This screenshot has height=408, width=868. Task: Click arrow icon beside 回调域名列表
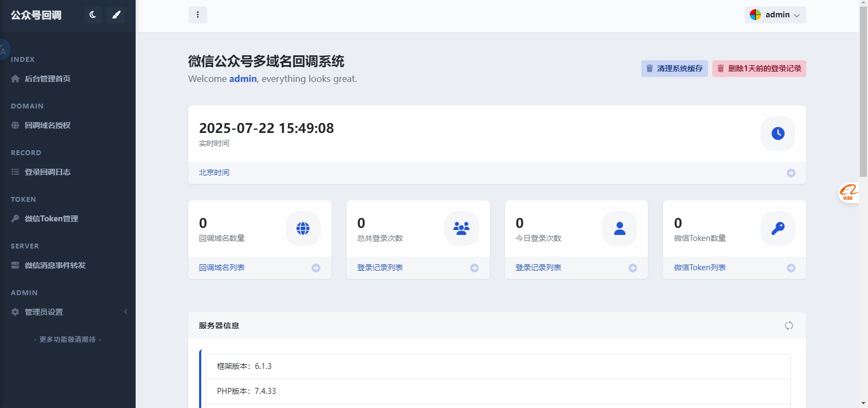click(316, 268)
